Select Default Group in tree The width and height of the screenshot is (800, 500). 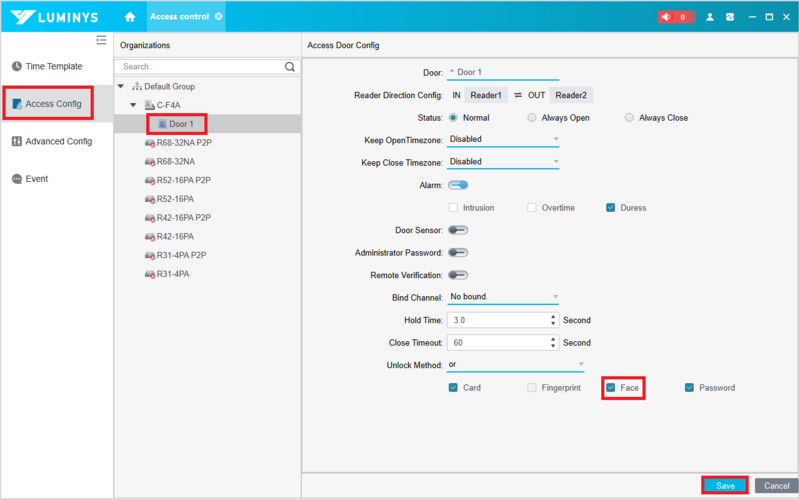[x=169, y=86]
